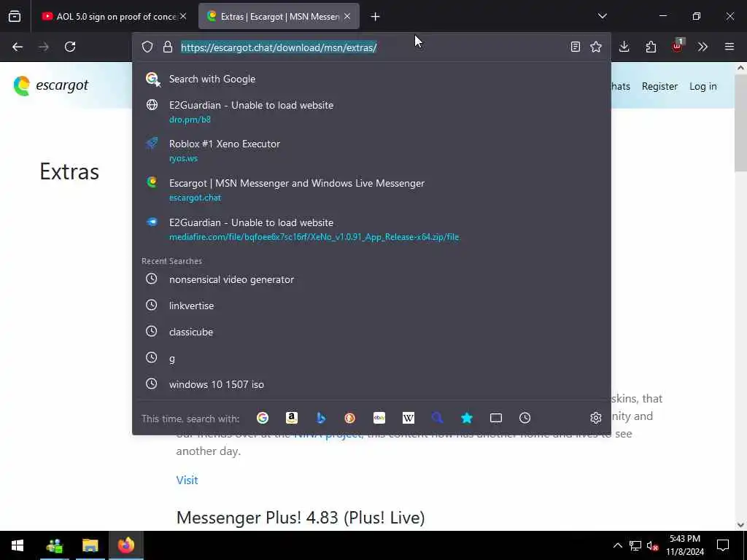
Task: Open the Extensions puzzle icon
Action: [651, 47]
